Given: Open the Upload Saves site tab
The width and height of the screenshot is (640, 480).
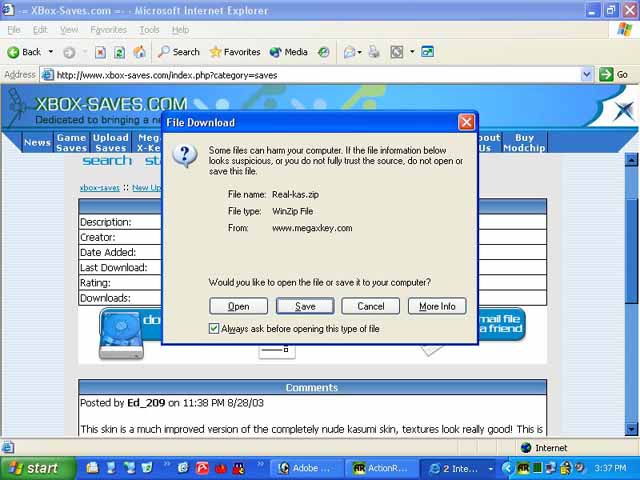Looking at the screenshot, I should (x=111, y=142).
